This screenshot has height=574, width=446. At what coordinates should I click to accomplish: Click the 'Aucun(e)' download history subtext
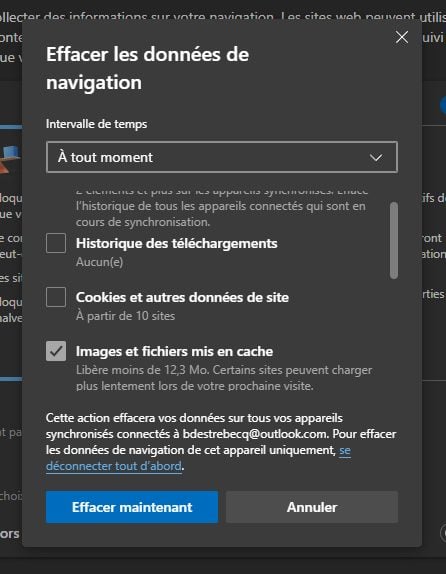(x=99, y=262)
